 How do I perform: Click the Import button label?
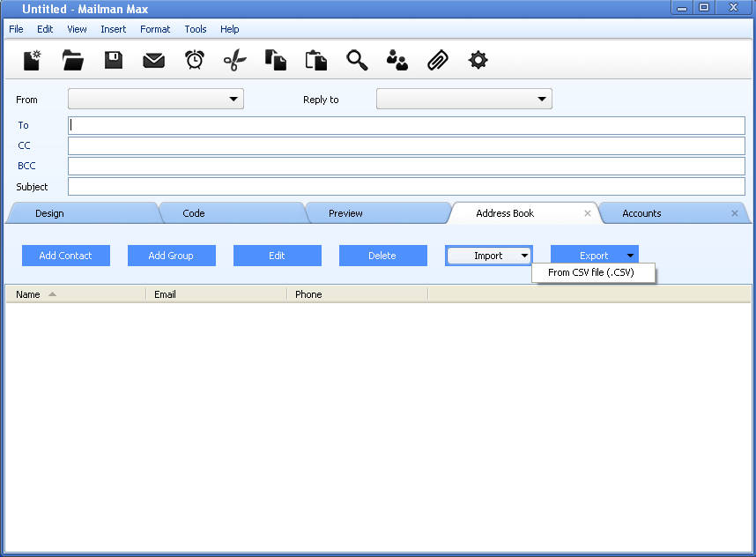[x=488, y=256]
